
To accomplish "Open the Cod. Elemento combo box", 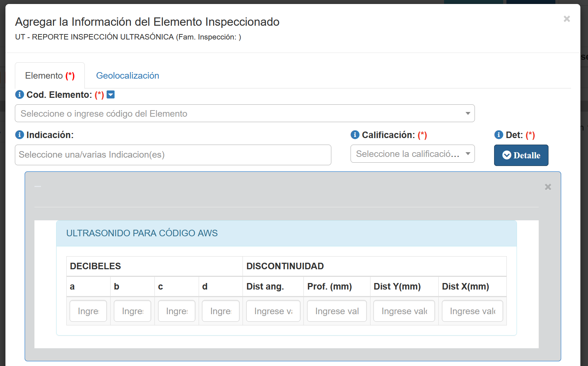I will pos(245,113).
